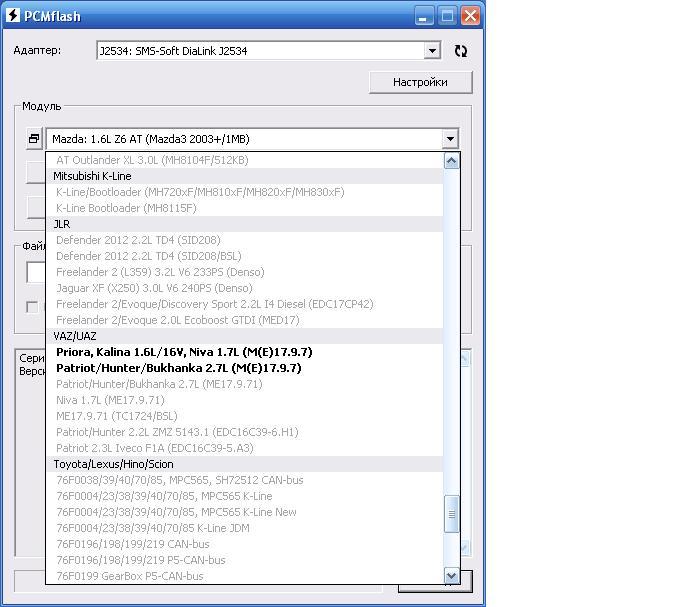Collapse the module dropdown via its arrow
This screenshot has width=683, height=607.
tap(450, 139)
